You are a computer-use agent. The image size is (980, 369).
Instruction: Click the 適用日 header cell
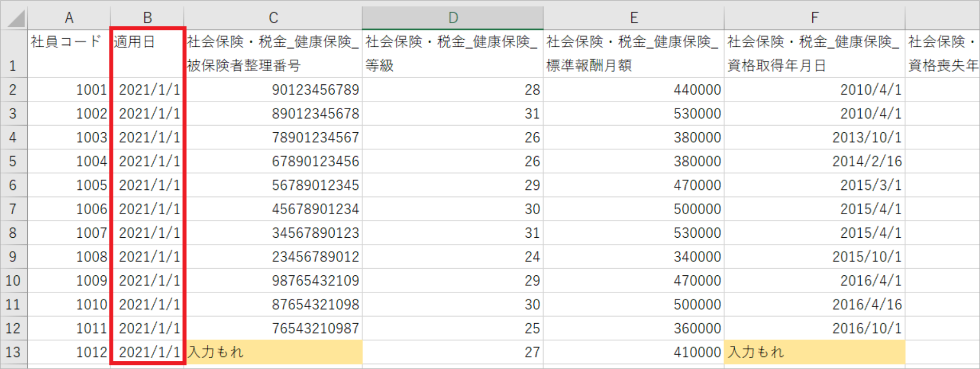147,54
